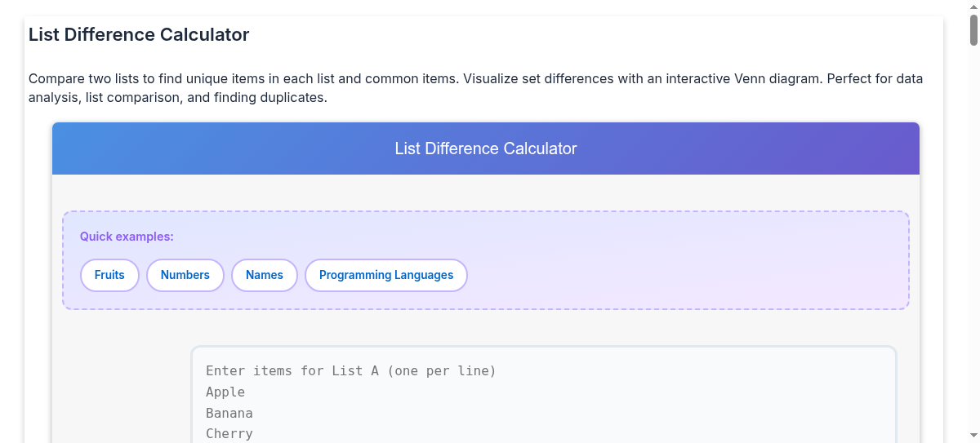
Task: Load the Fruits quick example
Action: tap(109, 275)
